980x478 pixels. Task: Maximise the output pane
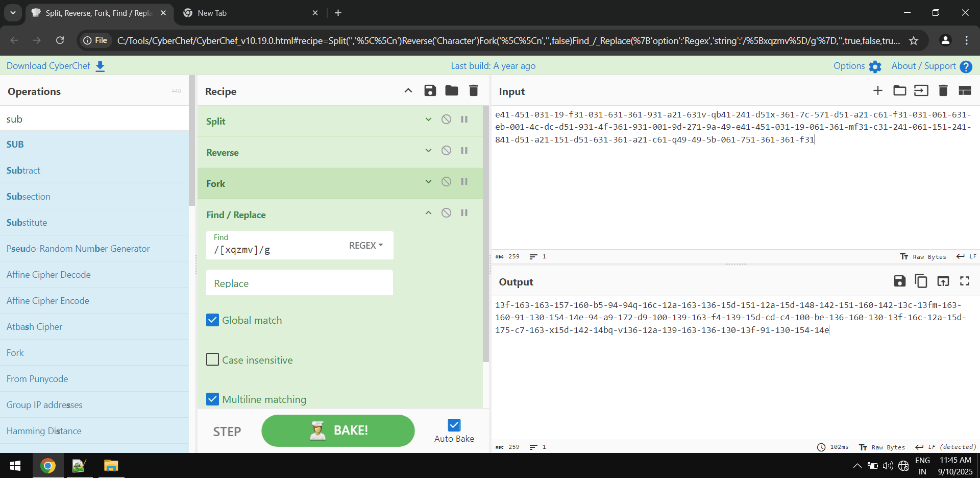click(x=965, y=281)
